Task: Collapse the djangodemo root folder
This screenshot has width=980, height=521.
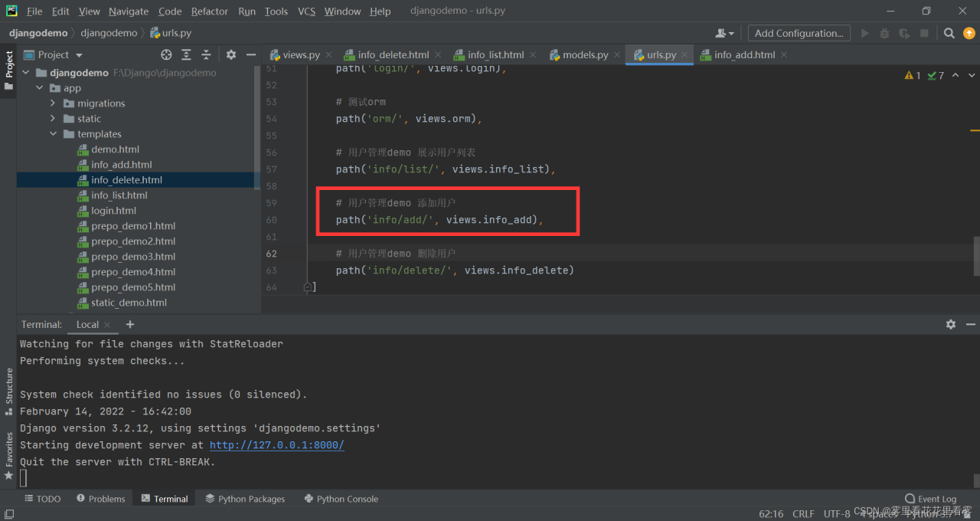Action: point(26,73)
